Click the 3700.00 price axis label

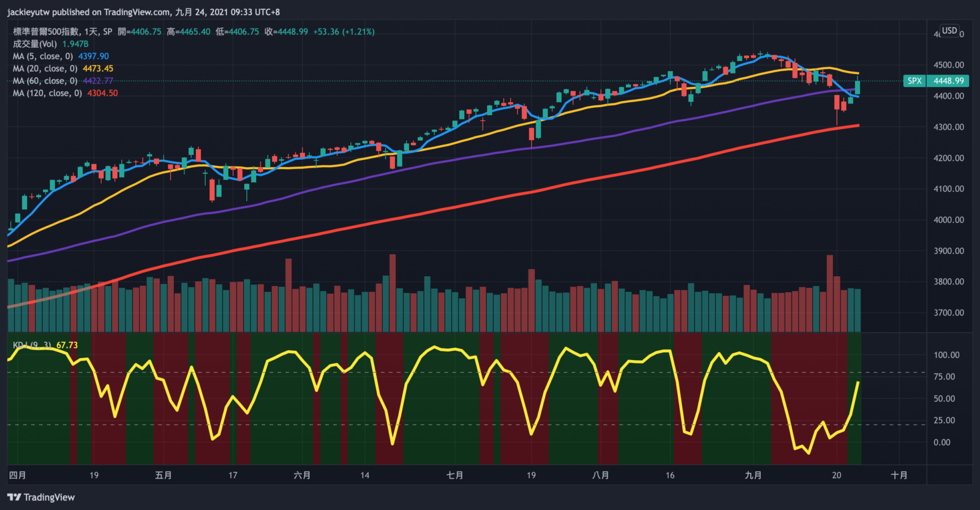[x=948, y=313]
